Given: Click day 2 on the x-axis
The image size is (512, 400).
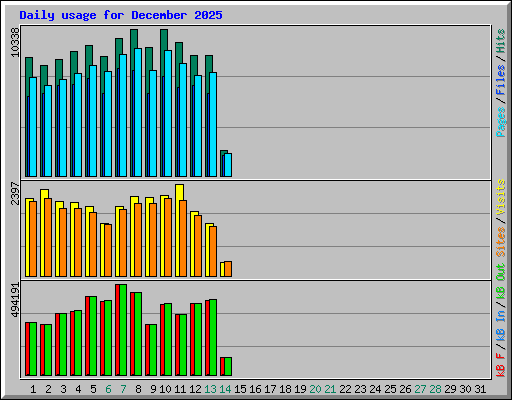Looking at the screenshot, I should click(48, 389).
